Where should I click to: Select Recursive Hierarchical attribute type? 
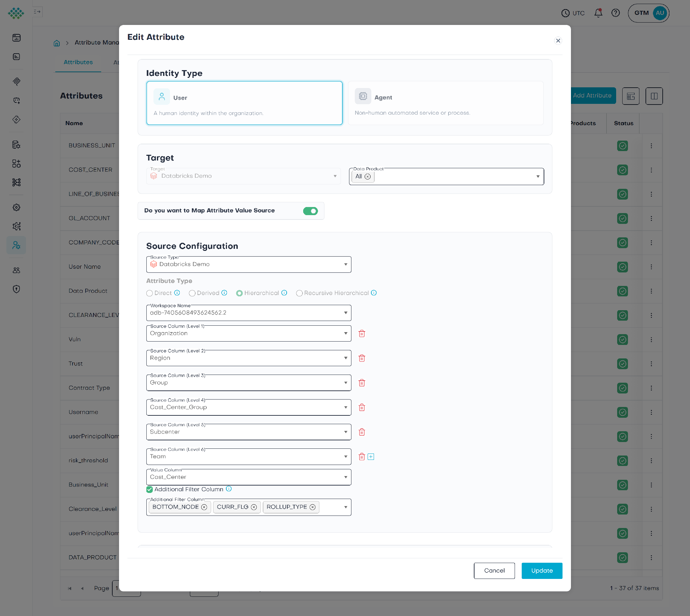[x=299, y=293]
